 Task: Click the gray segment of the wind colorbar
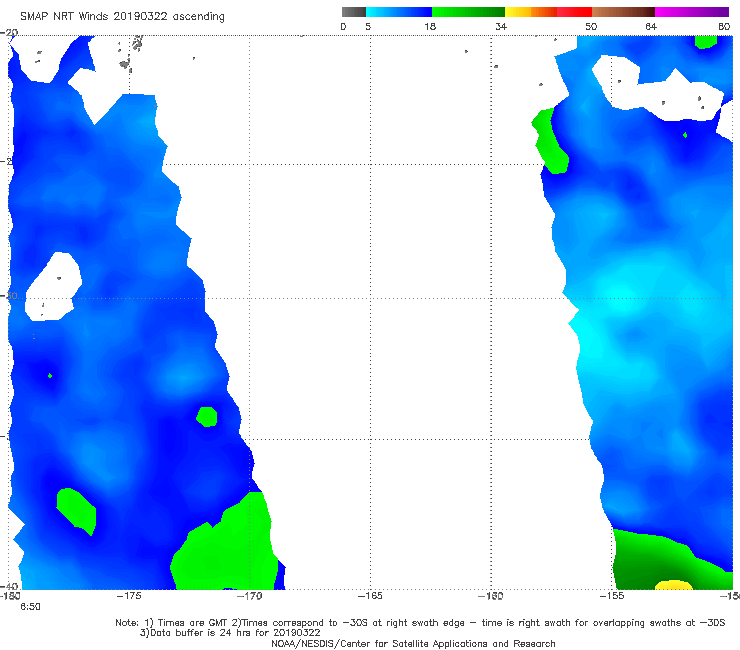tap(354, 12)
